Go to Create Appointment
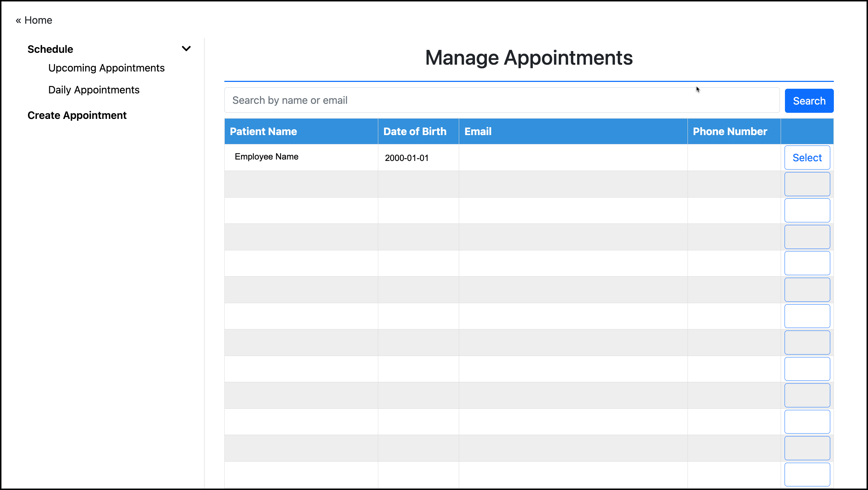The image size is (868, 490). (77, 115)
